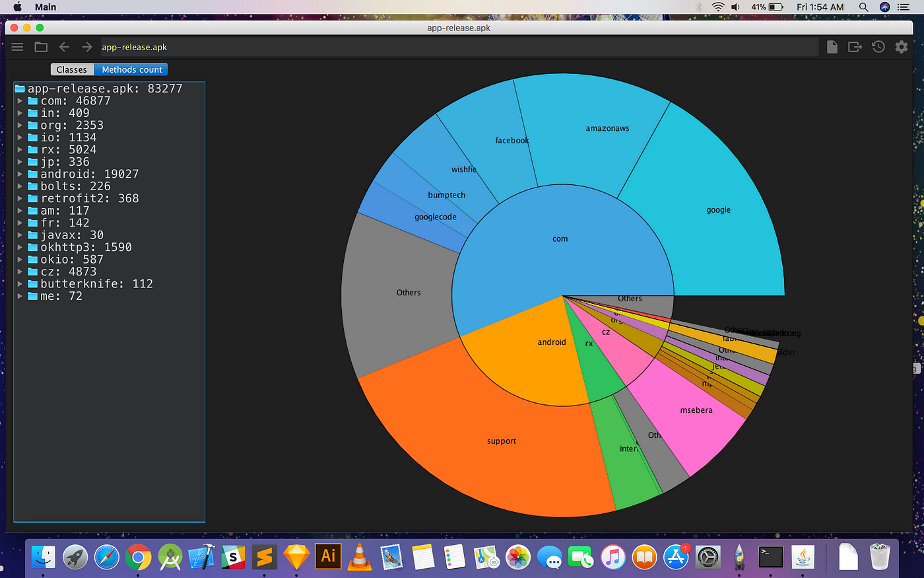The image size is (924, 578).
Task: Switch to the Classes tab
Action: coord(72,69)
